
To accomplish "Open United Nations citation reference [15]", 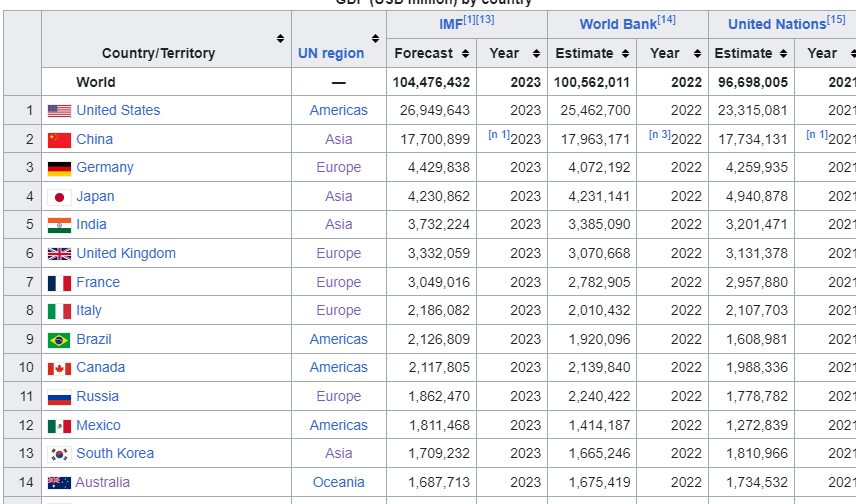I will pyautogui.click(x=836, y=20).
